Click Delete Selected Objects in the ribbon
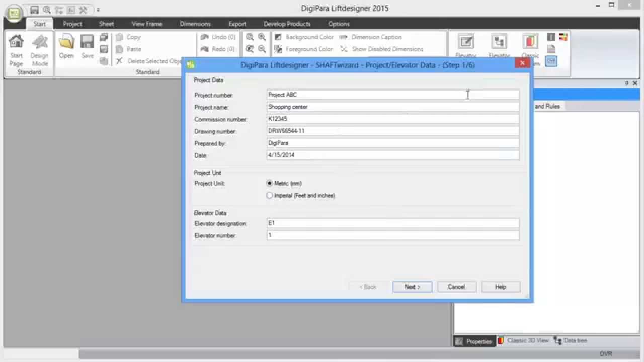 tap(148, 61)
